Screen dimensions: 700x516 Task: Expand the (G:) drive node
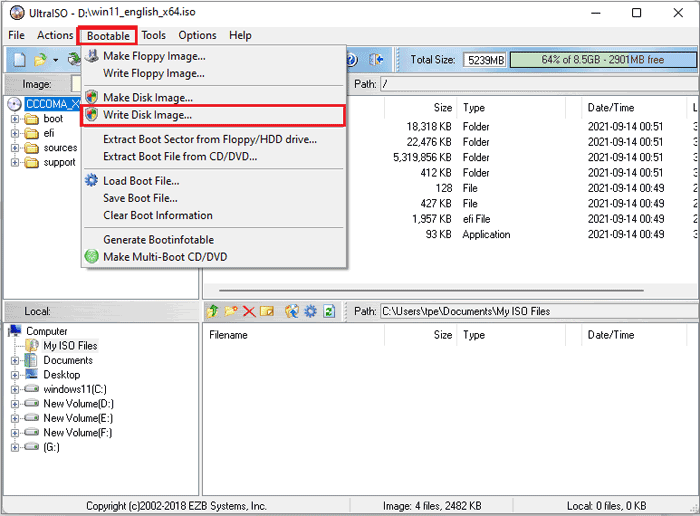pos(15,447)
